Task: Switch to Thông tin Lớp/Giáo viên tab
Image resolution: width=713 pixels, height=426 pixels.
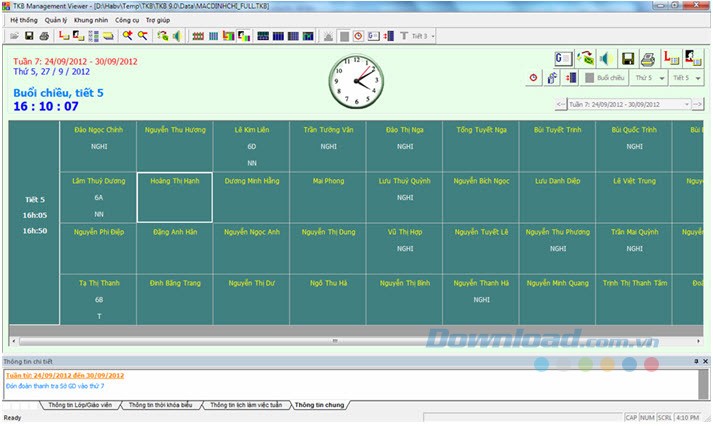Action: tap(78, 405)
